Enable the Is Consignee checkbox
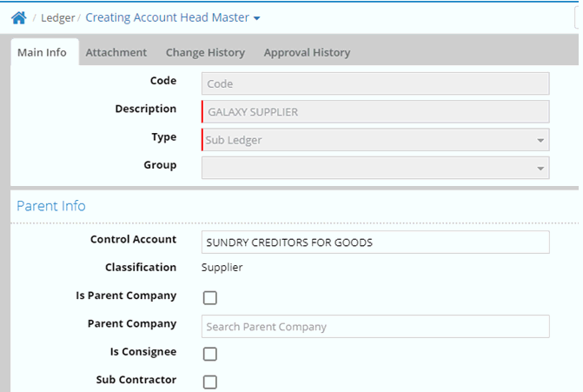Viewport: 583px width, 392px height. pos(209,354)
